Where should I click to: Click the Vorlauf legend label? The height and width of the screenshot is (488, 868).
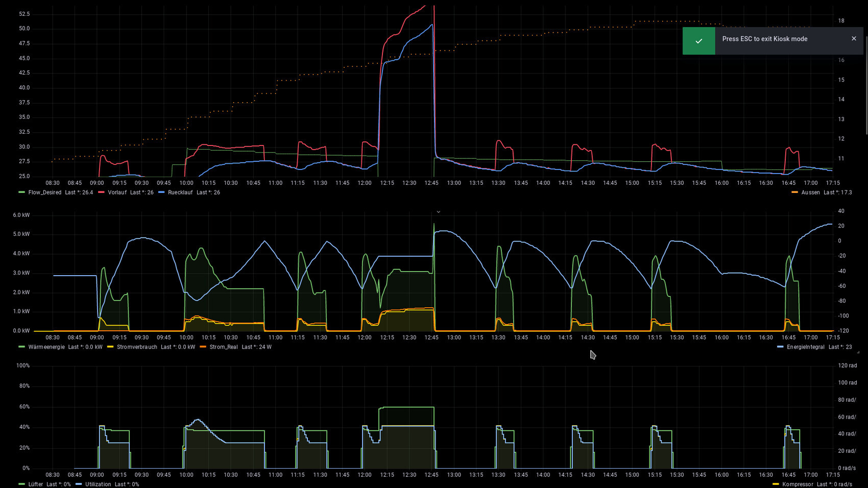click(117, 192)
